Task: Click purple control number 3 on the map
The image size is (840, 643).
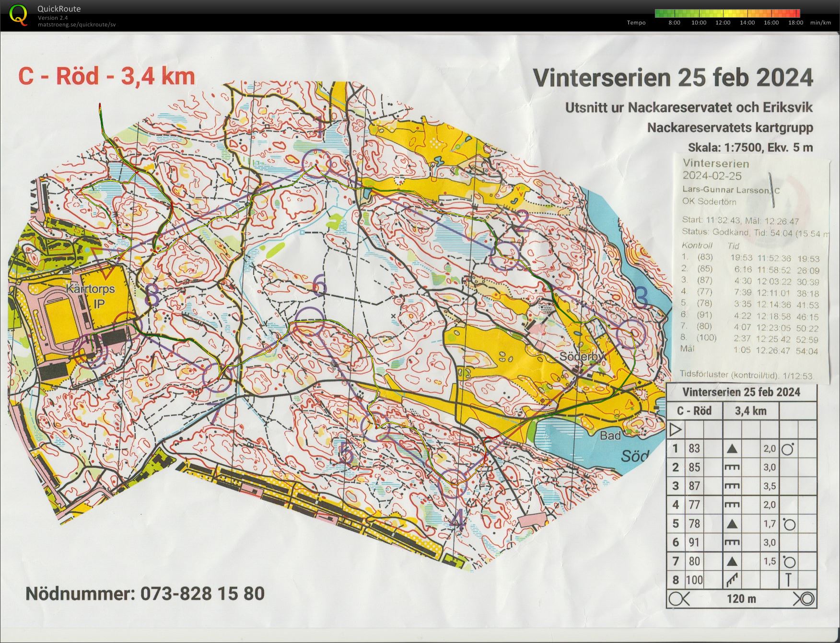Action: click(x=641, y=297)
